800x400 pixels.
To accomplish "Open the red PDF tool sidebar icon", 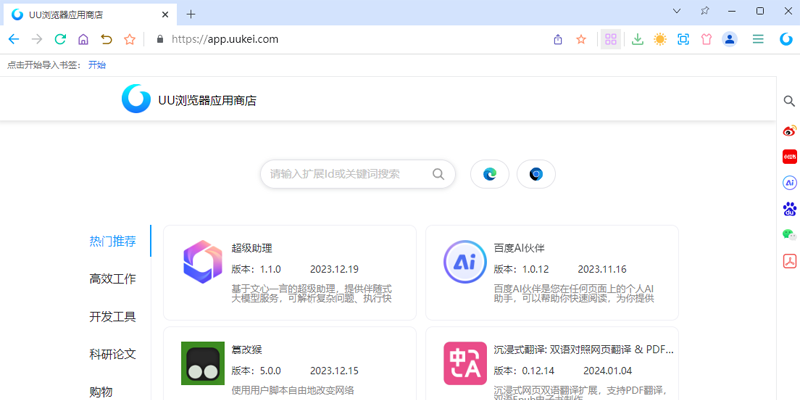I will click(789, 260).
